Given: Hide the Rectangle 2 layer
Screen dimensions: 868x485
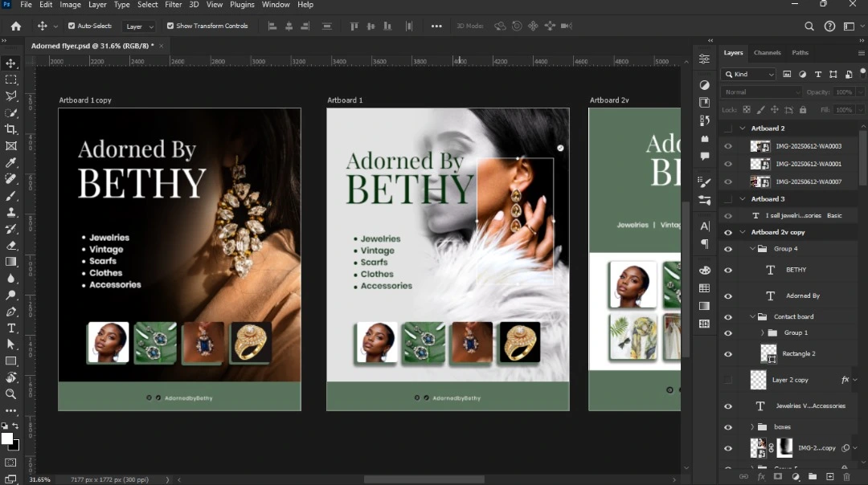Looking at the screenshot, I should (x=728, y=354).
